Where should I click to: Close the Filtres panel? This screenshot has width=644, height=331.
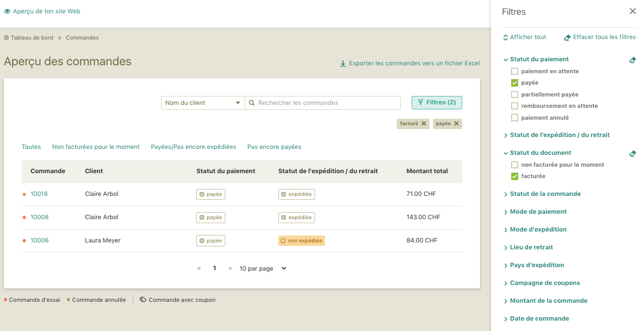[x=633, y=11]
